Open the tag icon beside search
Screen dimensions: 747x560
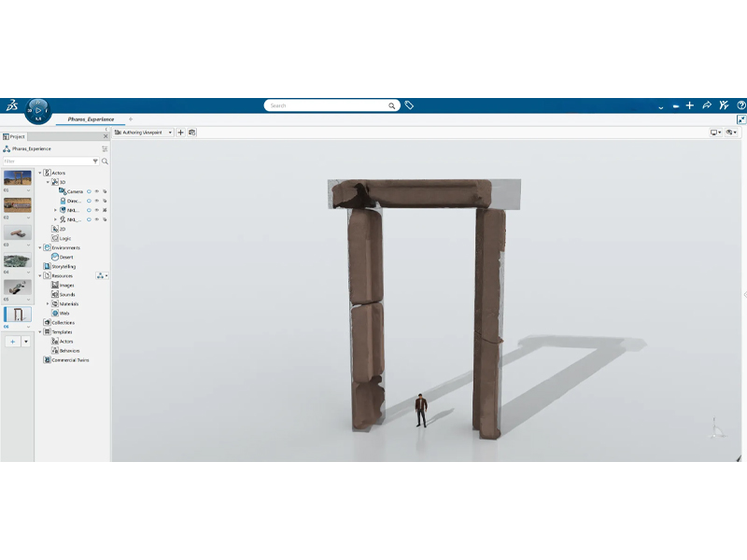click(x=409, y=105)
